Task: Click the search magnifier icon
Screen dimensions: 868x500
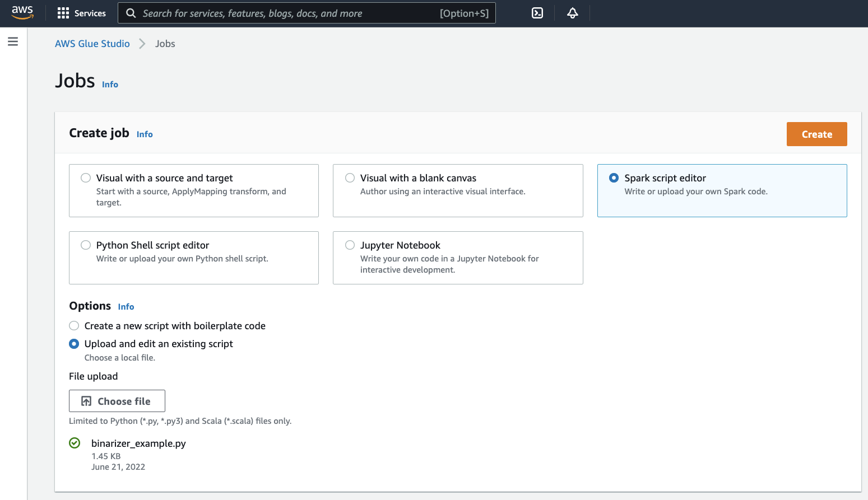Action: 131,13
